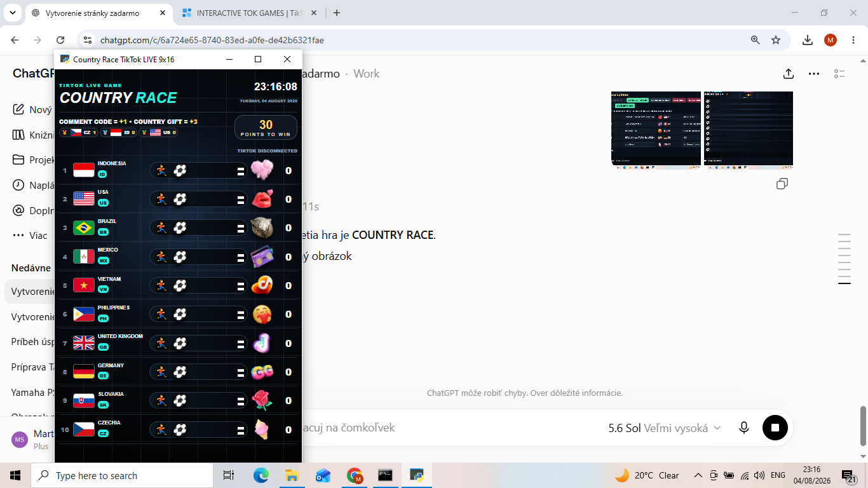The width and height of the screenshot is (868, 488).
Task: Click the message navigation tick marks on the right
Action: point(844,259)
